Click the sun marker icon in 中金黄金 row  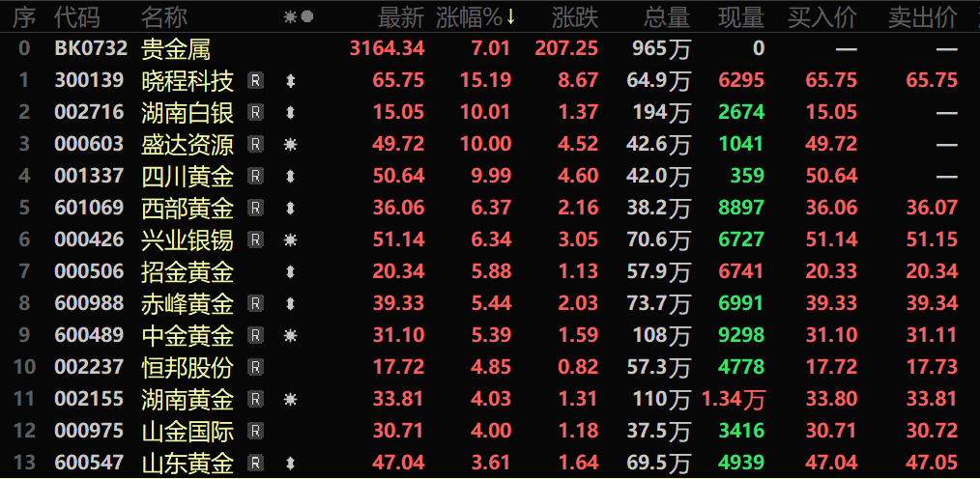(290, 335)
